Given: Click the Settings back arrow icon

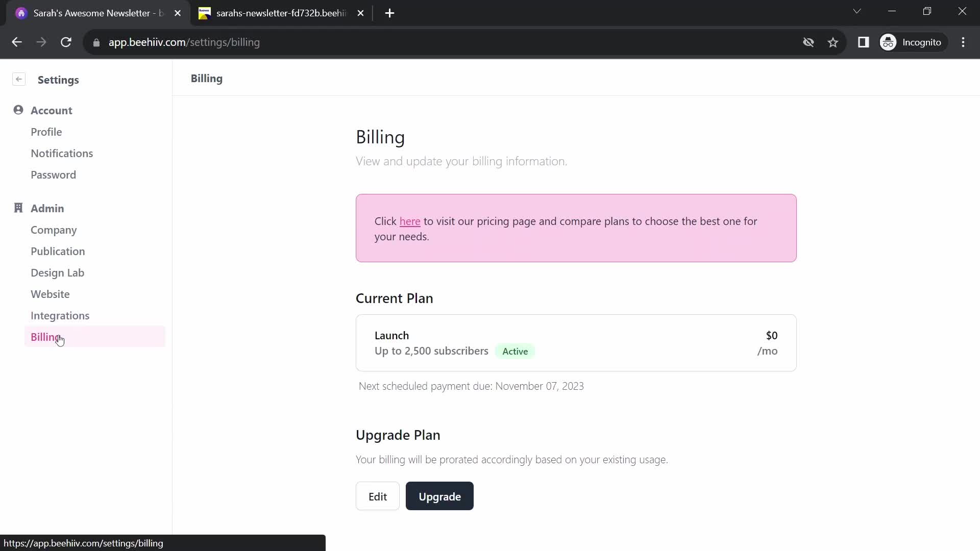Looking at the screenshot, I should pos(19,79).
